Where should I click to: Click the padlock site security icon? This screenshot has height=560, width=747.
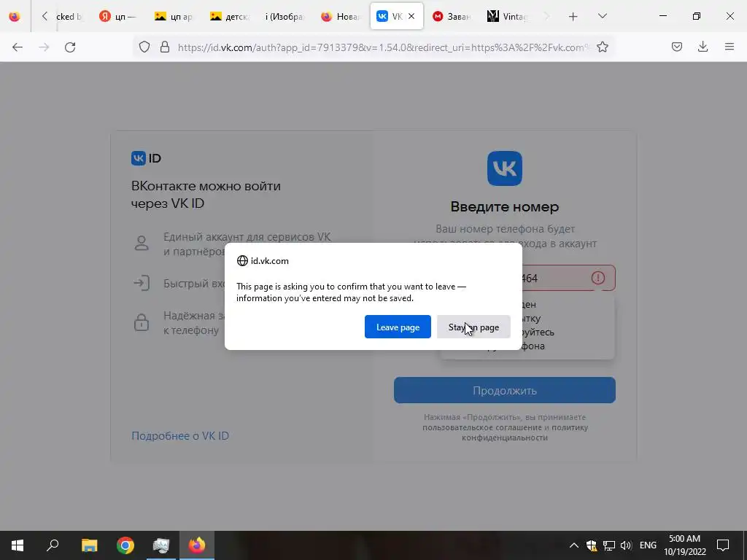[165, 47]
